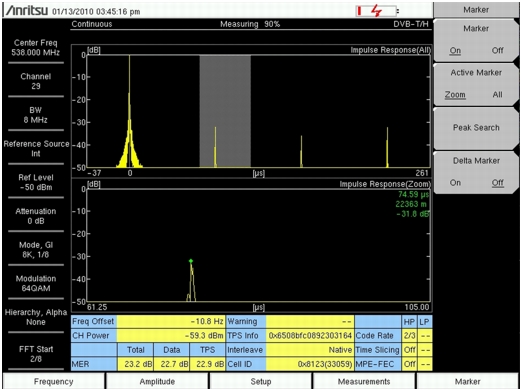Viewport: 521px width, 390px height.
Task: Select the Center Freq 538.000 MHz setting
Action: (36, 48)
